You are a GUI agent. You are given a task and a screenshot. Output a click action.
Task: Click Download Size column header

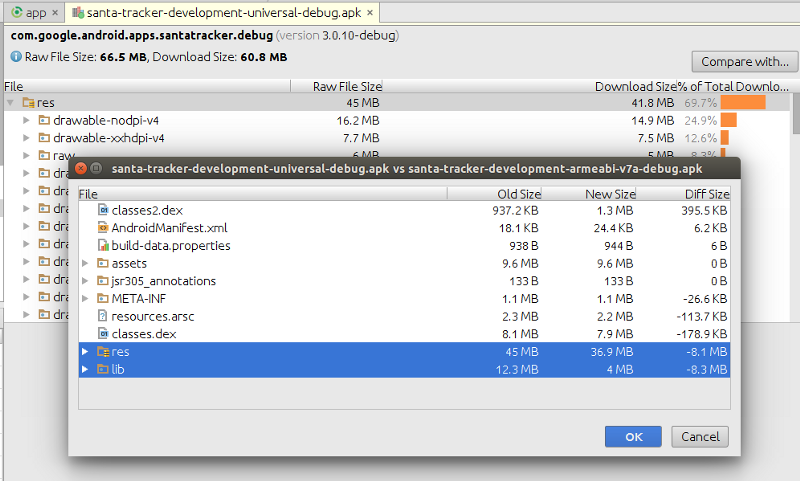(x=530, y=86)
